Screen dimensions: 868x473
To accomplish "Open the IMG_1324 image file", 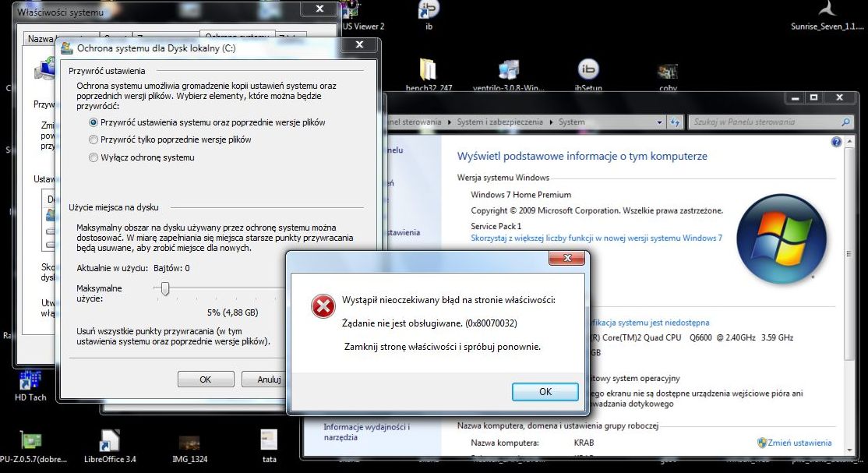I will pyautogui.click(x=189, y=449).
